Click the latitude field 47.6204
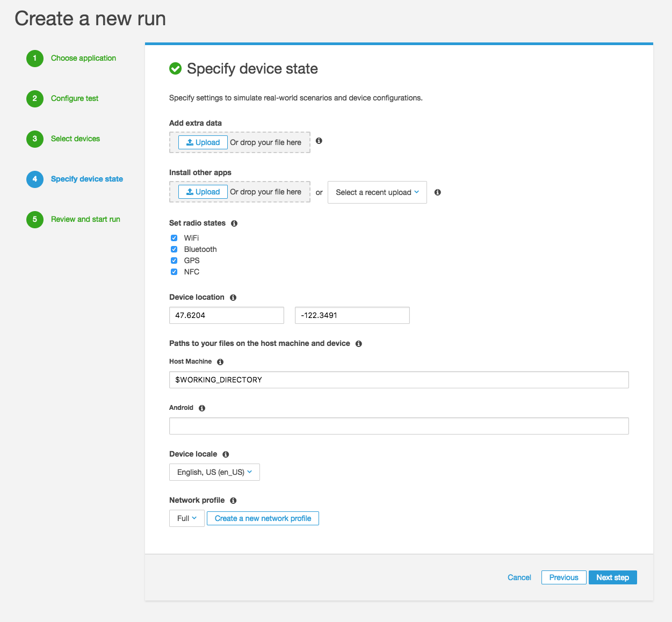This screenshot has width=672, height=622. pos(227,315)
